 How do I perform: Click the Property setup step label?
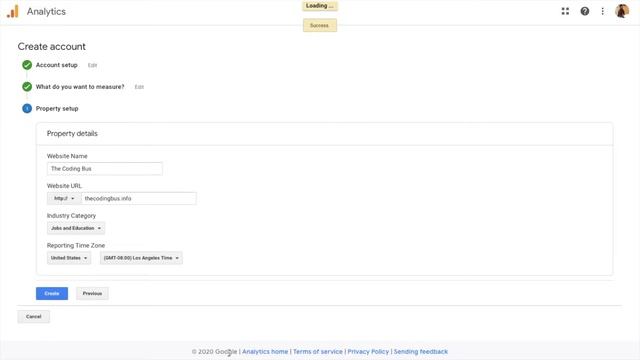pos(57,109)
